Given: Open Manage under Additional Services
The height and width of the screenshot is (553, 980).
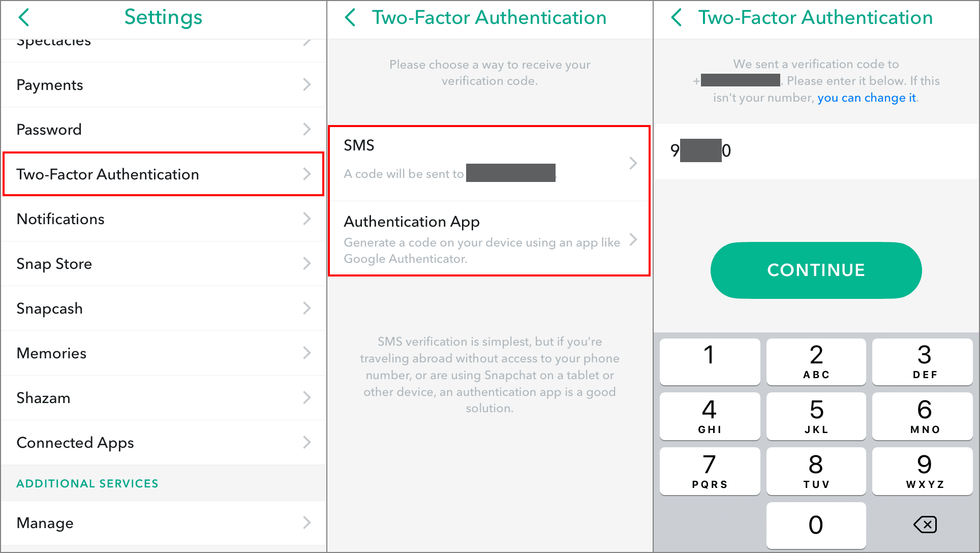Looking at the screenshot, I should [163, 523].
